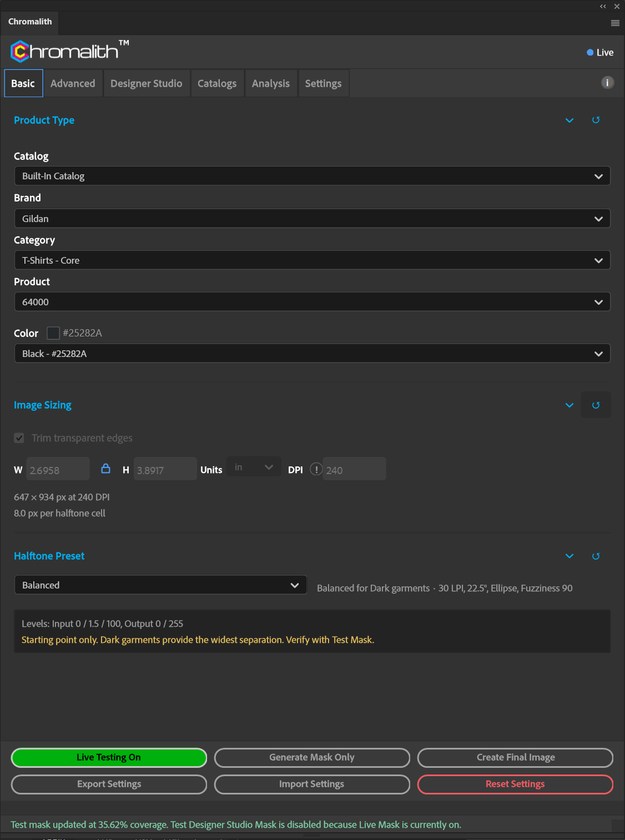Select the Chromalith panel title tab
The height and width of the screenshot is (840, 625).
click(x=30, y=22)
